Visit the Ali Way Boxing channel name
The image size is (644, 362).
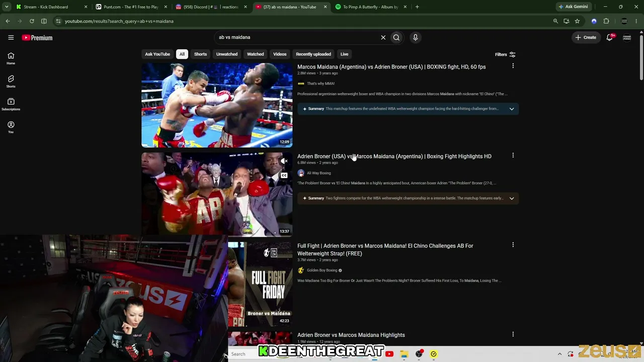point(319,173)
